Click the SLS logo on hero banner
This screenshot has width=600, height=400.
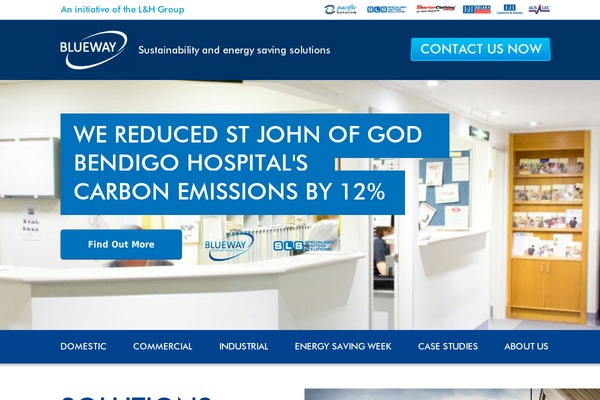click(x=303, y=245)
